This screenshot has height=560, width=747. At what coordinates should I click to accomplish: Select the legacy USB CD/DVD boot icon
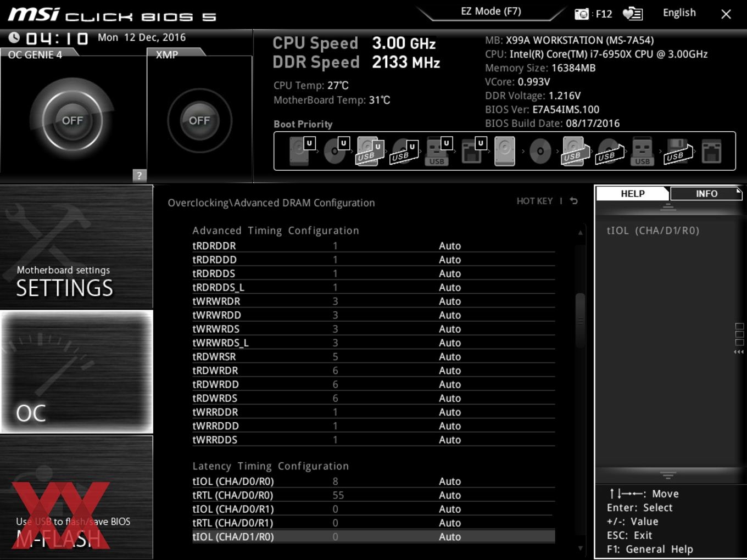coord(610,152)
